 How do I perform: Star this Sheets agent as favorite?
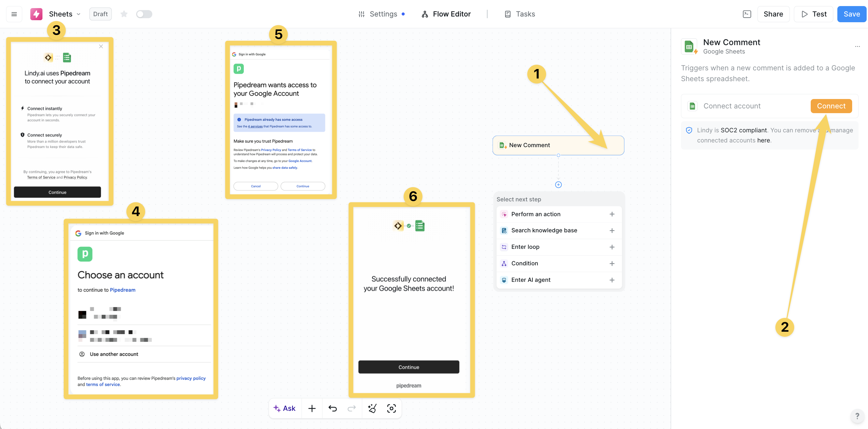click(x=124, y=14)
